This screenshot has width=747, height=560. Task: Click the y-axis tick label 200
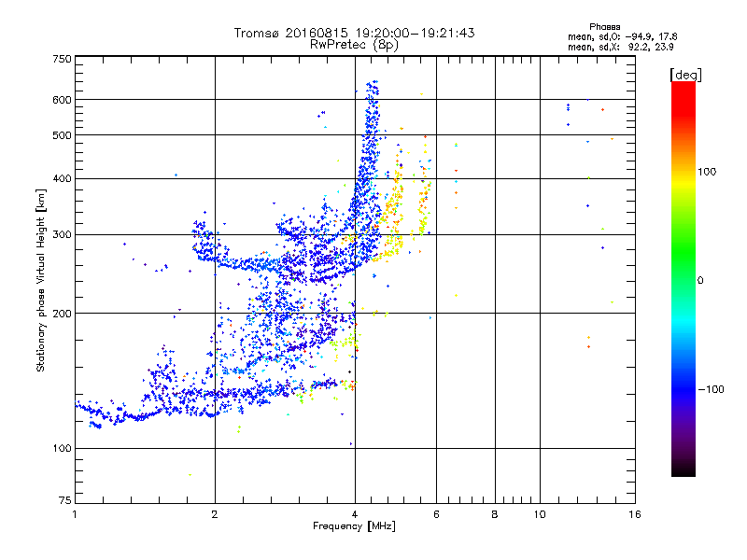pyautogui.click(x=62, y=314)
